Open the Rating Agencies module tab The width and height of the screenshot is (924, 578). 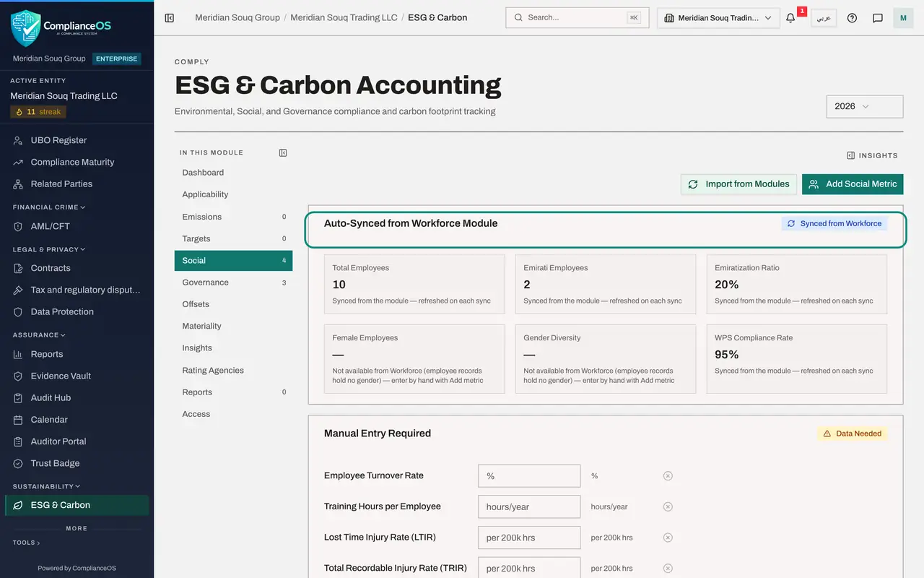coord(233,370)
